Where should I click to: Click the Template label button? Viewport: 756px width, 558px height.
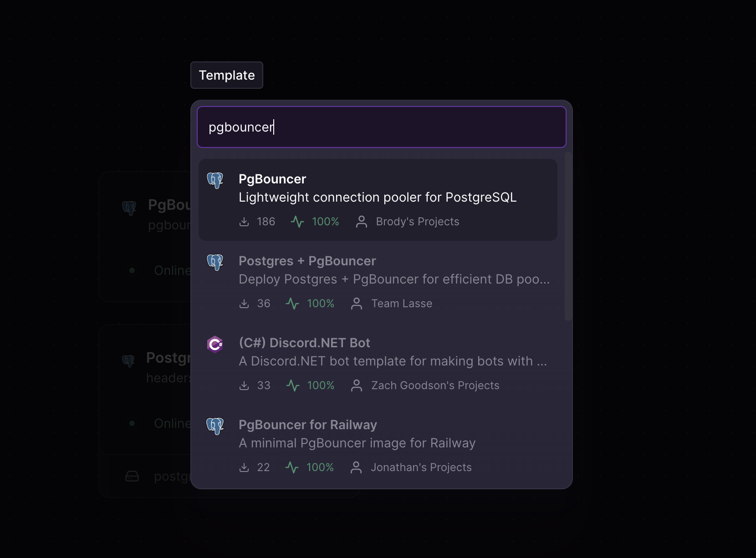click(227, 75)
